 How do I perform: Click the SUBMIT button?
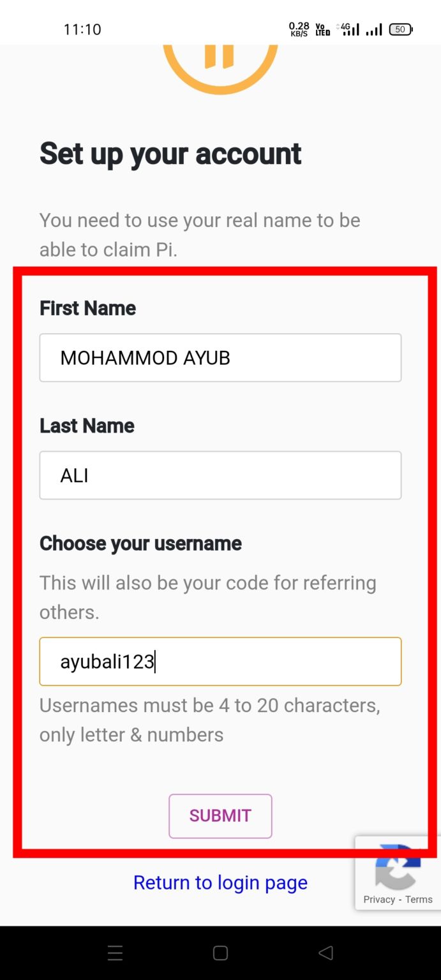click(x=220, y=815)
